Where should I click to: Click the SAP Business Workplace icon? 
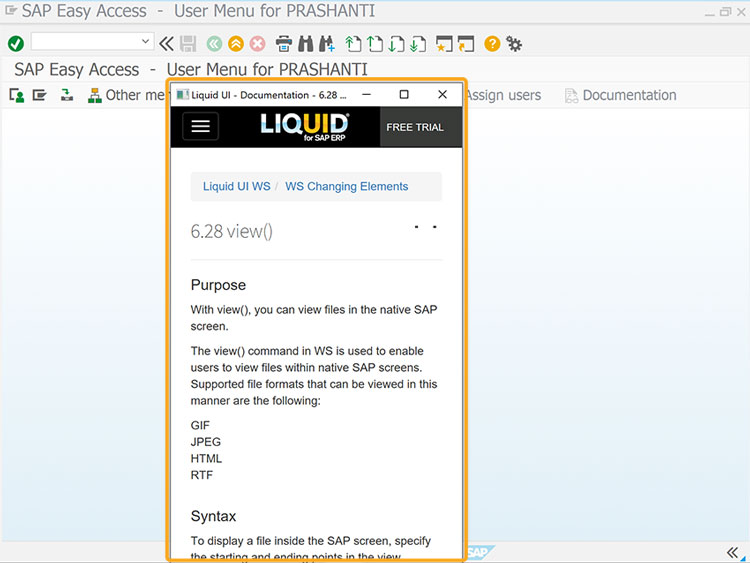(x=66, y=95)
